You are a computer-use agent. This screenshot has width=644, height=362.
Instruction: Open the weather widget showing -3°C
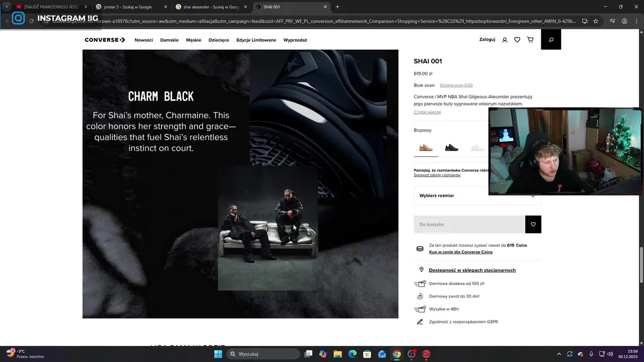point(25,354)
